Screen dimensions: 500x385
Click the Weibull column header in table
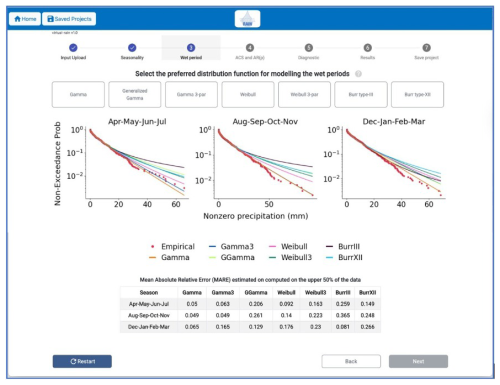tap(286, 293)
